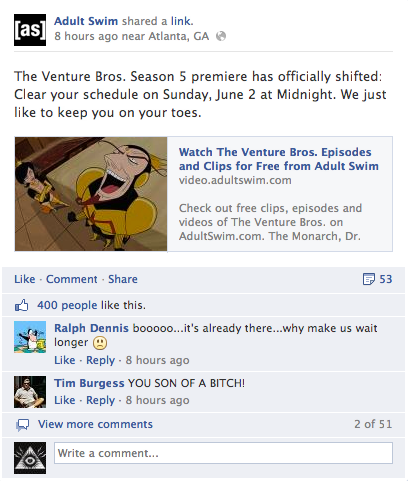The height and width of the screenshot is (481, 408).
Task: Expand View more comments
Action: [95, 424]
